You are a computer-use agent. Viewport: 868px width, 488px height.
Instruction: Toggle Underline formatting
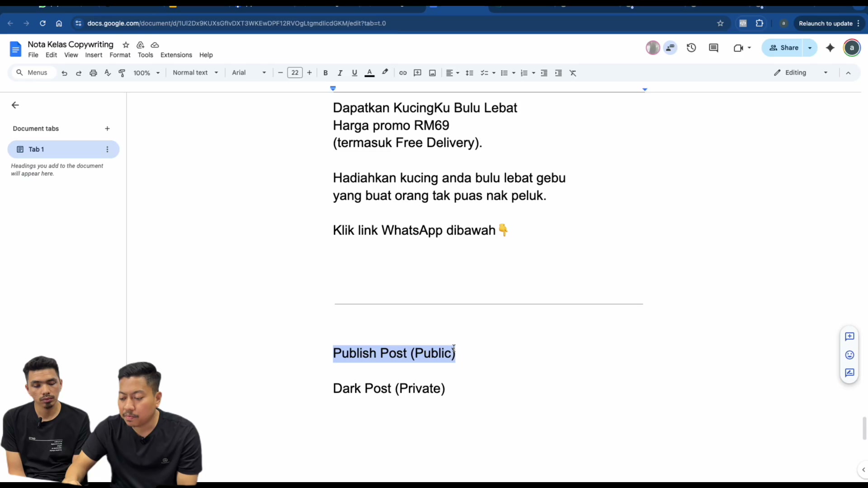tap(354, 73)
